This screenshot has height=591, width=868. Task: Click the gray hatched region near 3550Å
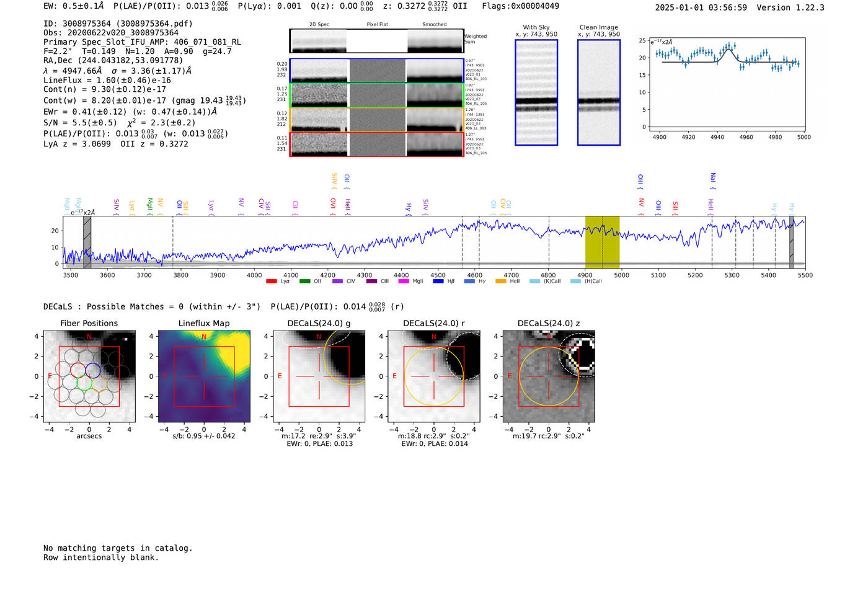click(87, 242)
